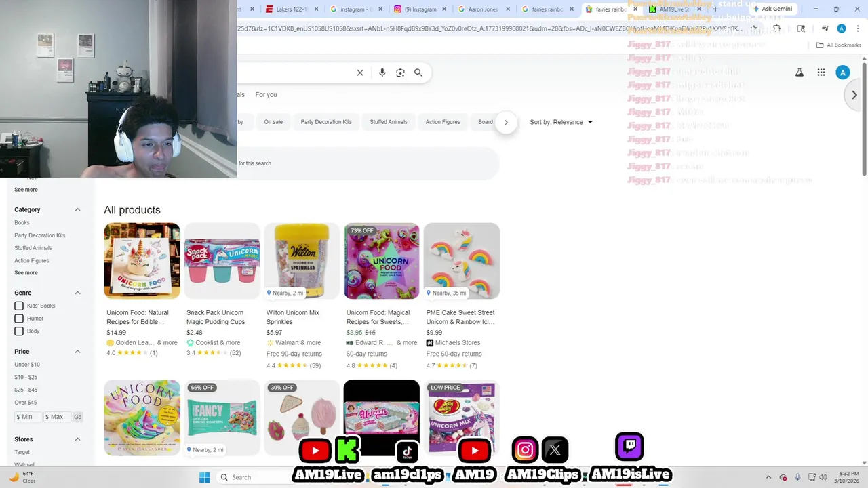Open Ask Gemini in Chrome
The height and width of the screenshot is (488, 868).
tap(773, 9)
